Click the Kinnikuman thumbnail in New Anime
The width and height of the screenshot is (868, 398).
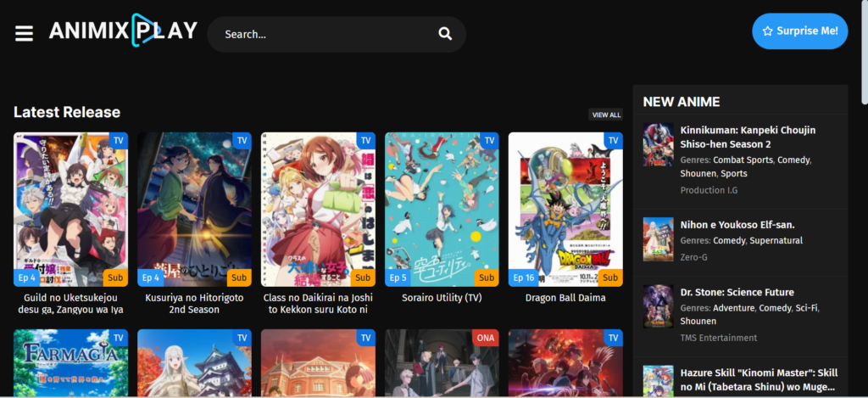coord(658,144)
